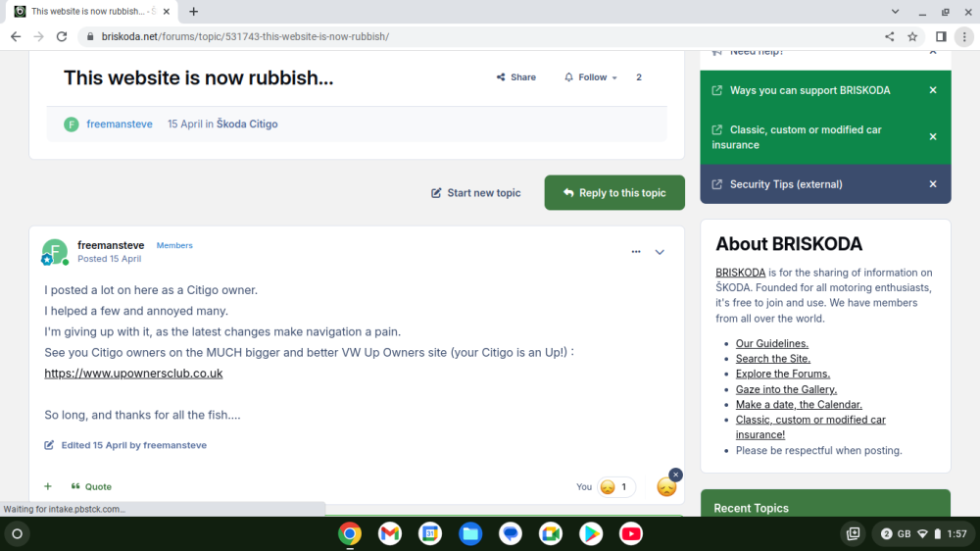Viewport: 980px width, 551px height.
Task: Click the green F avatar in header
Action: (72, 124)
